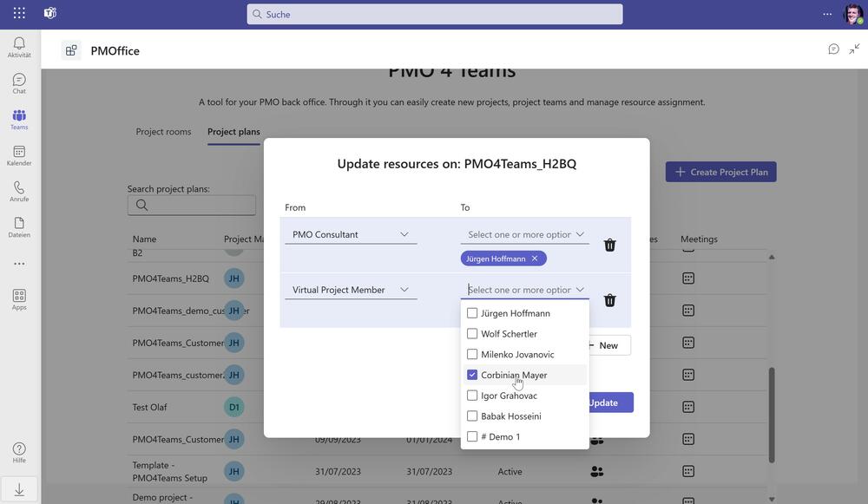Open the Anrufe calls icon
868x504 pixels.
click(19, 191)
